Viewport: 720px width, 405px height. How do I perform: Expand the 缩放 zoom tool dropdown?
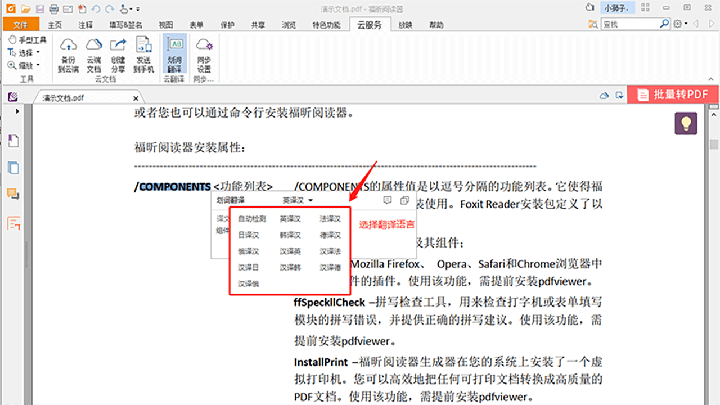38,65
